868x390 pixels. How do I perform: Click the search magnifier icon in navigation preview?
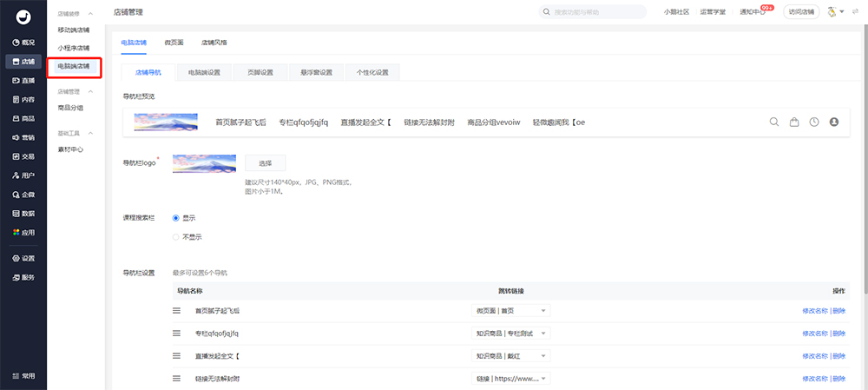(774, 122)
